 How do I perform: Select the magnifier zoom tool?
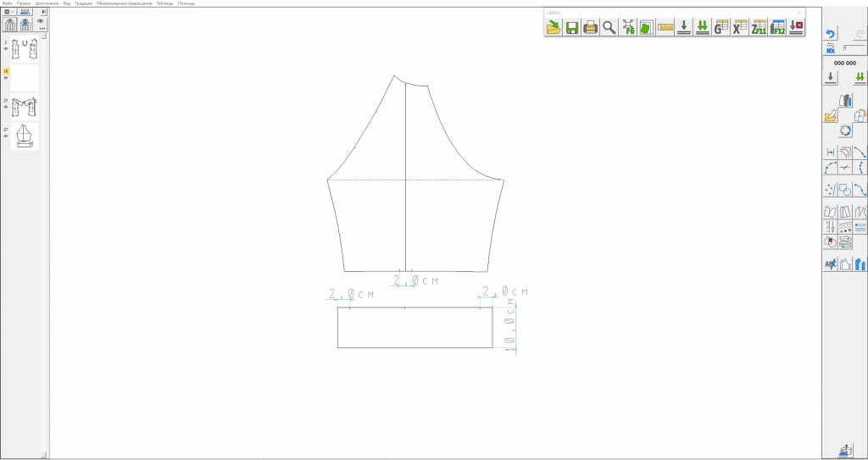[609, 28]
